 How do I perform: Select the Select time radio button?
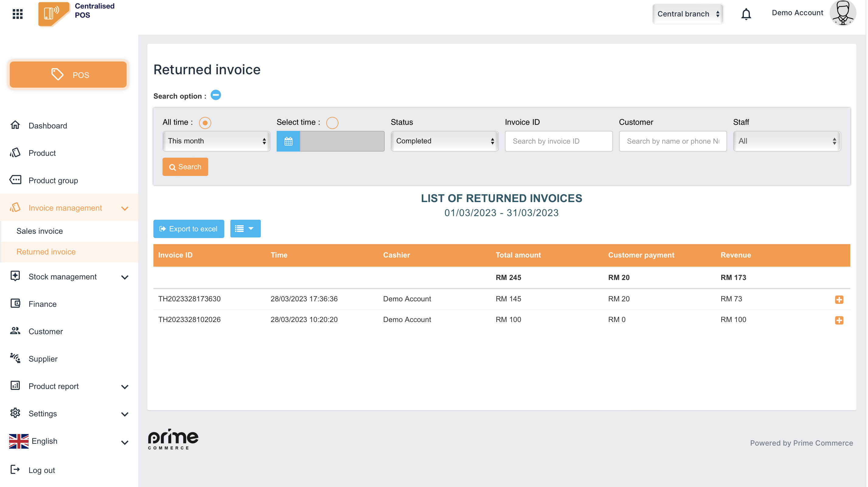pos(332,123)
